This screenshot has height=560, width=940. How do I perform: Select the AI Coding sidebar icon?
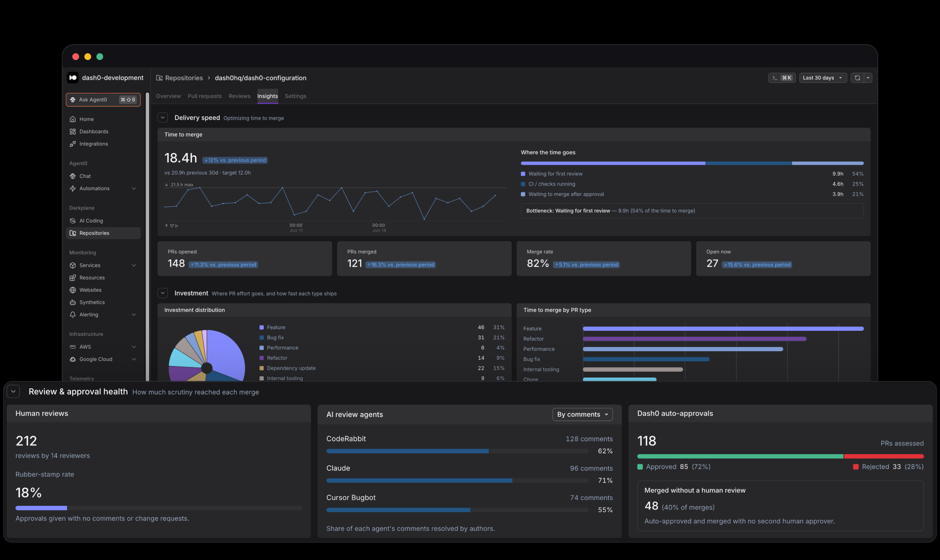click(72, 221)
